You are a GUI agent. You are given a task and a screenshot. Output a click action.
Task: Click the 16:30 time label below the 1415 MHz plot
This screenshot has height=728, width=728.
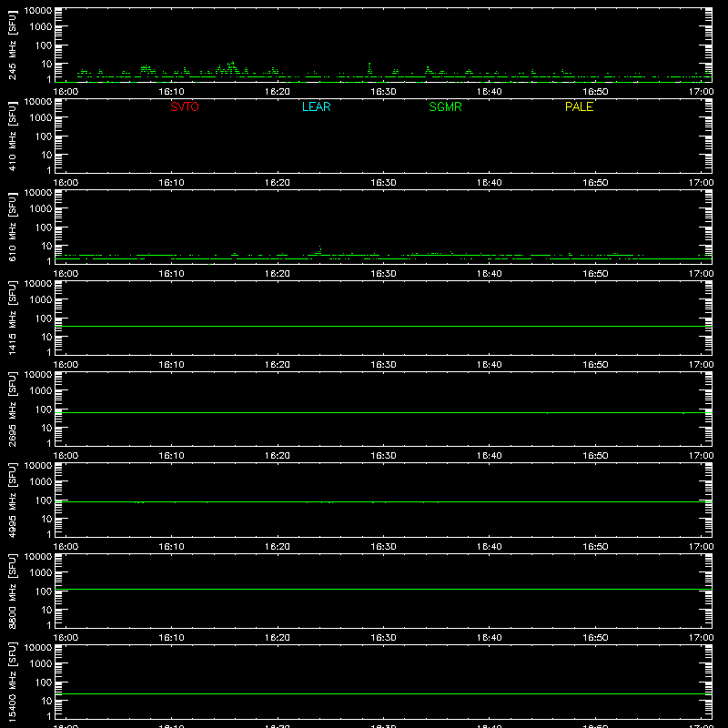383,365
